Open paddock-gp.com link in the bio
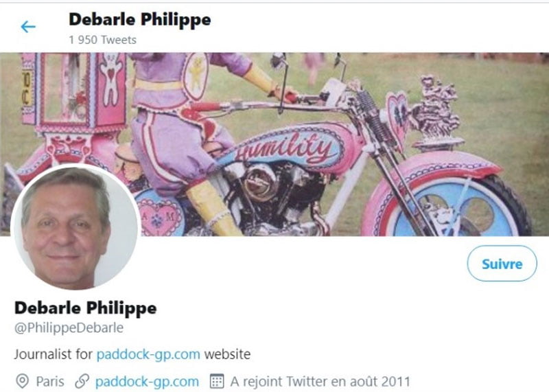 (148, 354)
